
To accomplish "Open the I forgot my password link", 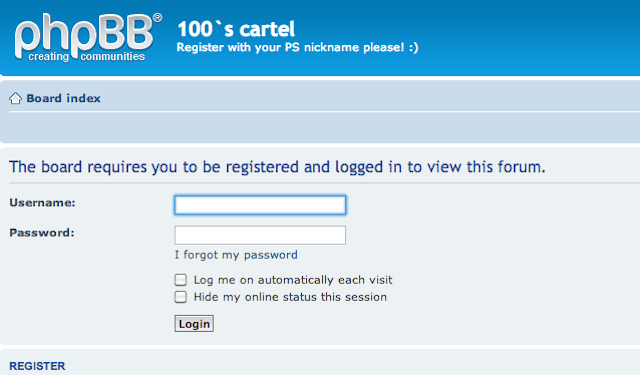I will 236,255.
